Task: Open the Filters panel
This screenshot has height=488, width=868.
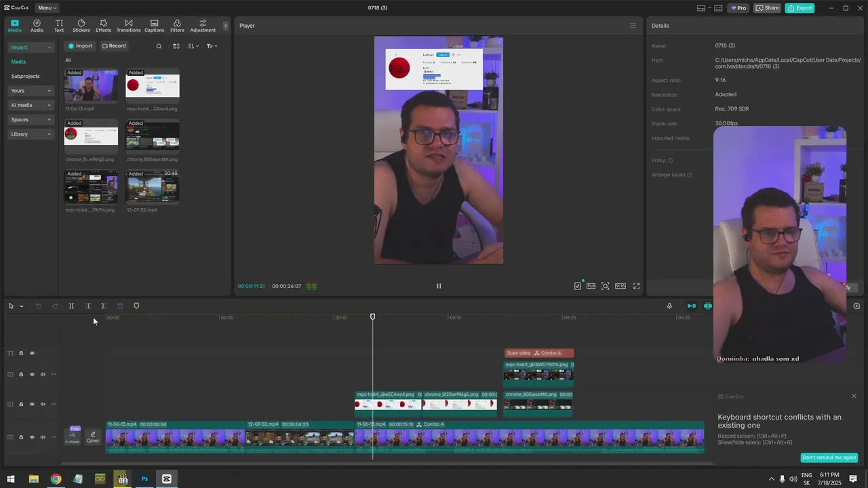Action: coord(177,26)
